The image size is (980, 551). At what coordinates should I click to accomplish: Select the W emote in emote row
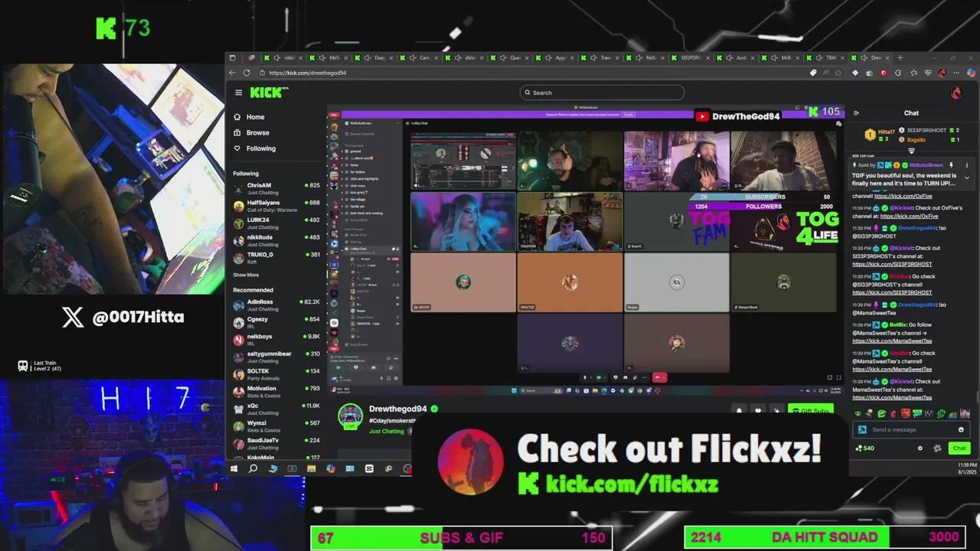(929, 414)
